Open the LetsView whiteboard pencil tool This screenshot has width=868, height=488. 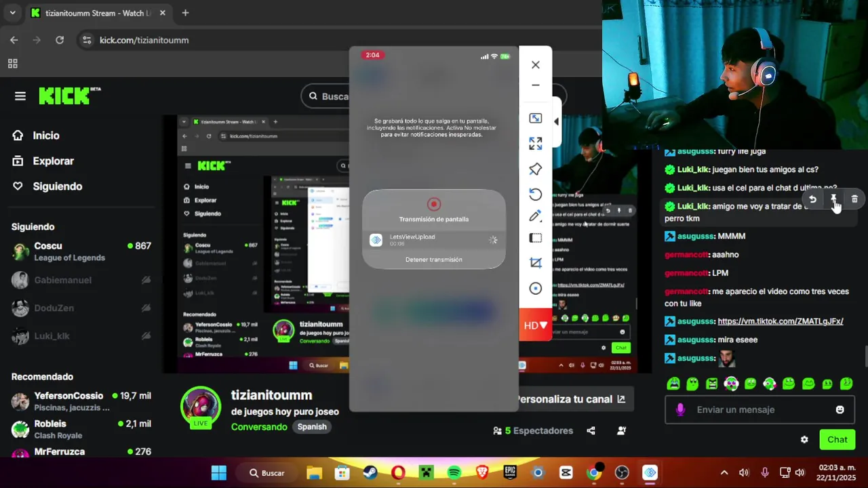pos(536,216)
